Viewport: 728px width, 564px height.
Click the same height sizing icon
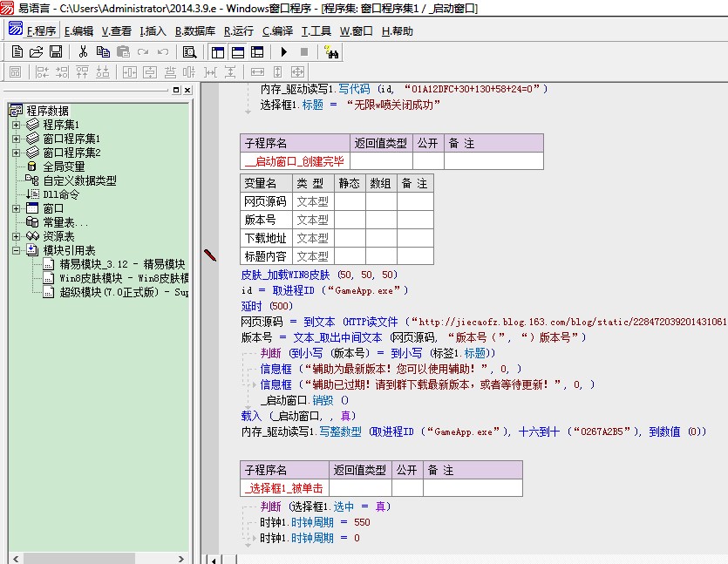point(277,72)
